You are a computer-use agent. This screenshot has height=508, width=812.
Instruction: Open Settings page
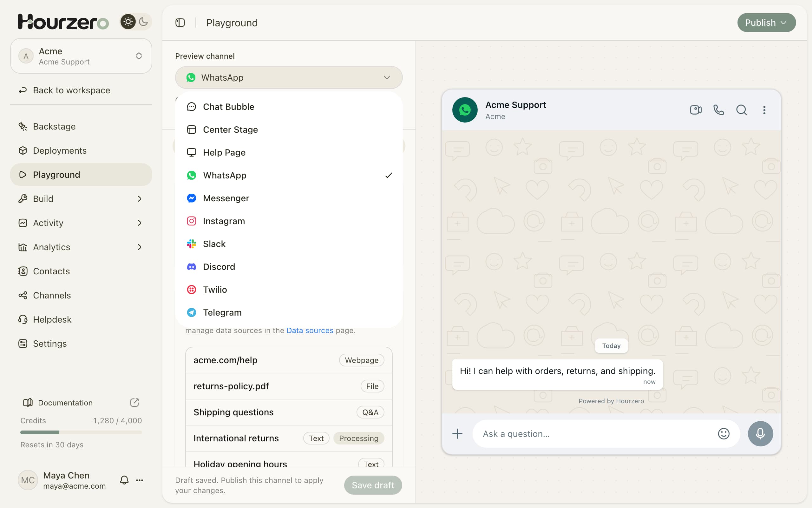pyautogui.click(x=81, y=343)
